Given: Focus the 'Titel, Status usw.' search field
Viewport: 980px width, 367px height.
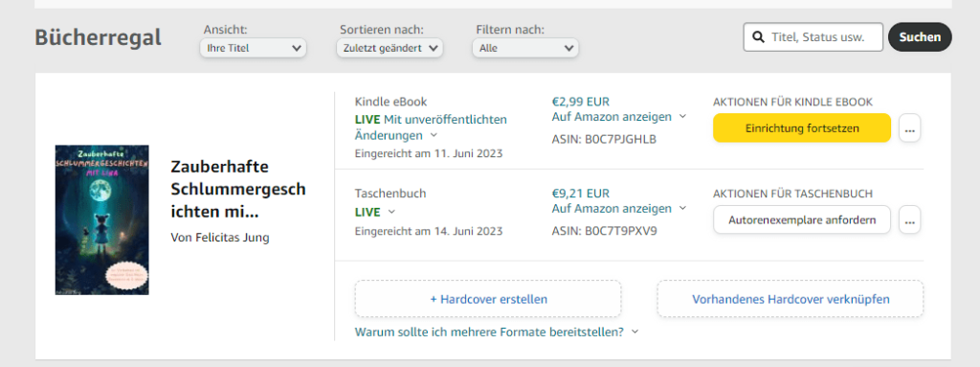Looking at the screenshot, I should [813, 37].
